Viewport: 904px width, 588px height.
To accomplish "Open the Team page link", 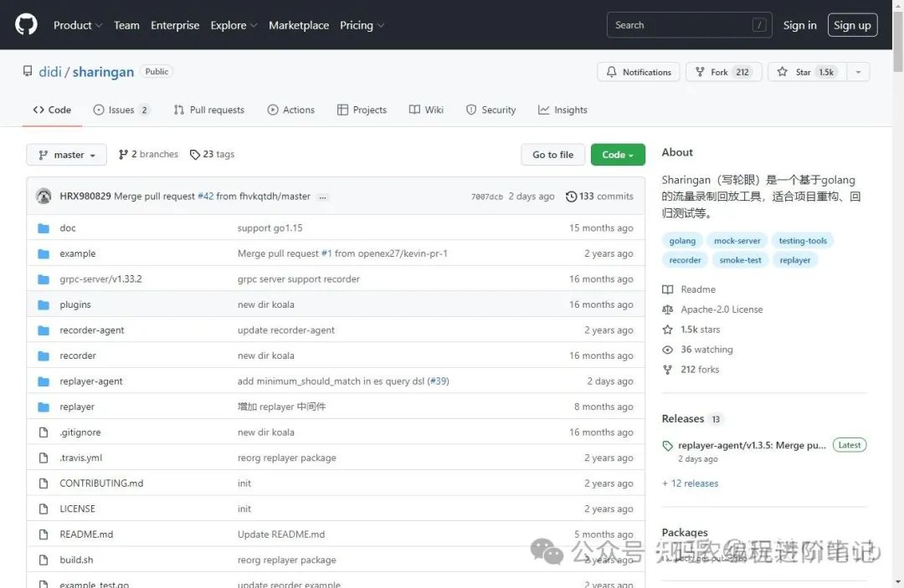I will click(126, 25).
